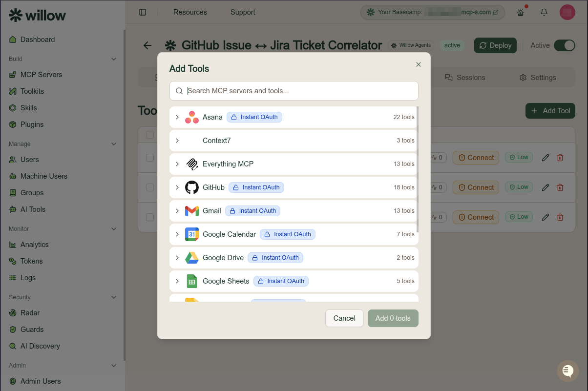Viewport: 588px width, 391px height.
Task: Open the notifications bell
Action: [x=544, y=12]
